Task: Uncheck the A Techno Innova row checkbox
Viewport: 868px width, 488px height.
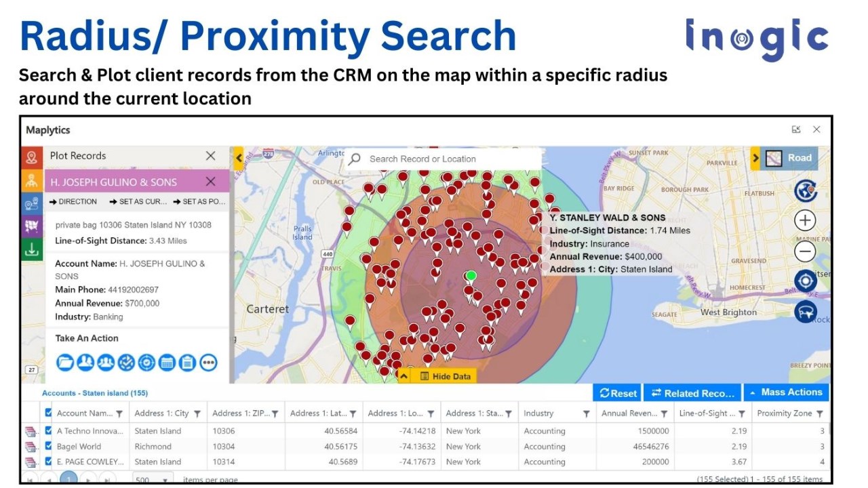Action: coord(48,431)
